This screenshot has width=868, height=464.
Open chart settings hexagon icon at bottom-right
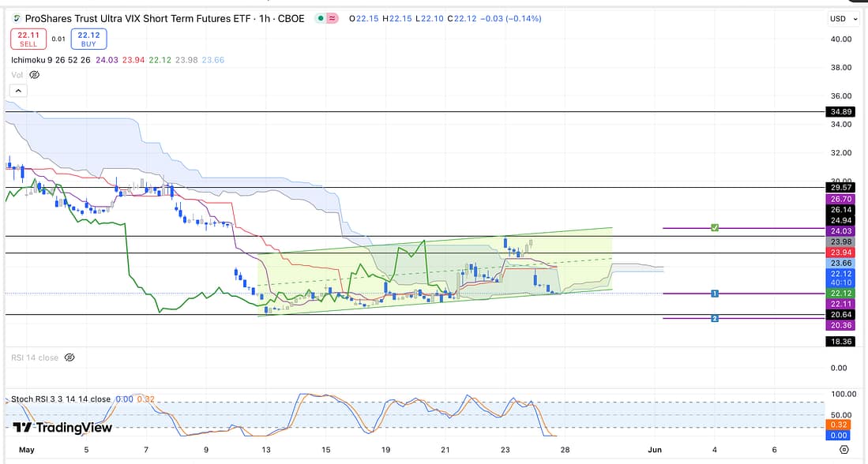coord(844,449)
